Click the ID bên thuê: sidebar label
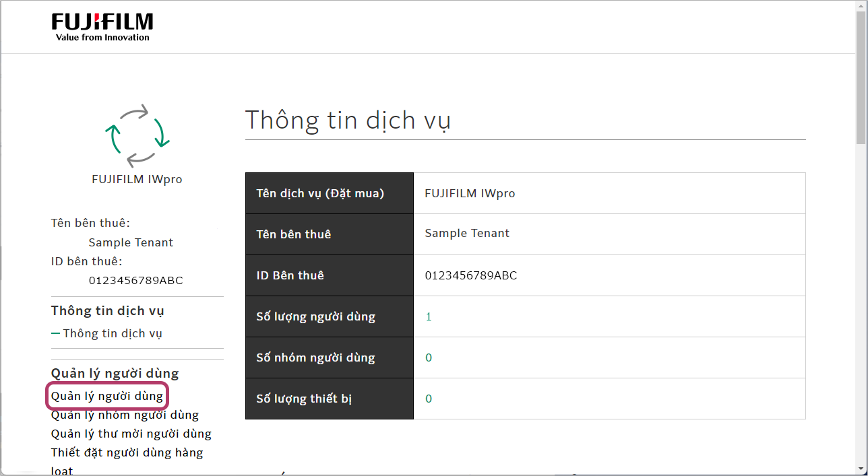This screenshot has height=476, width=868. (x=86, y=261)
